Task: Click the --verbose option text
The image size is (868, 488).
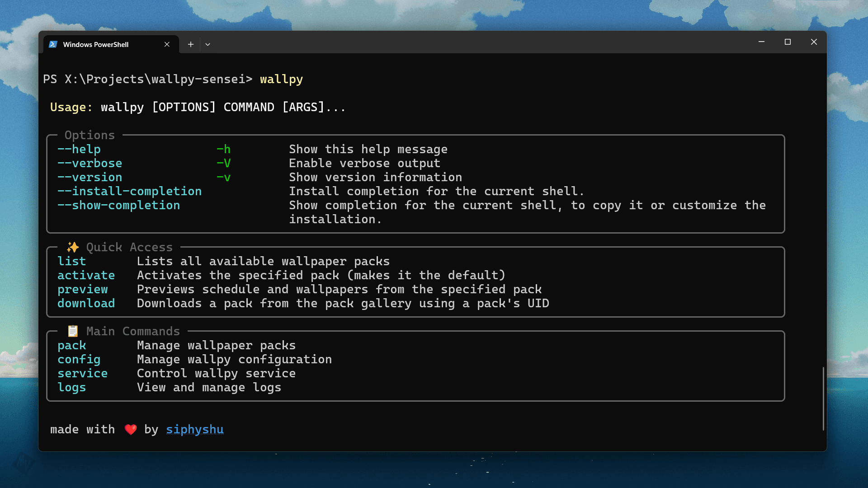Action: click(90, 163)
